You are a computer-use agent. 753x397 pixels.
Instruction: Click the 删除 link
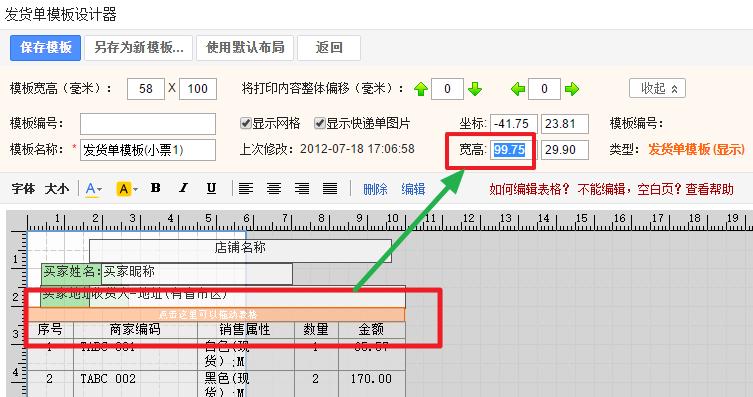[x=375, y=189]
